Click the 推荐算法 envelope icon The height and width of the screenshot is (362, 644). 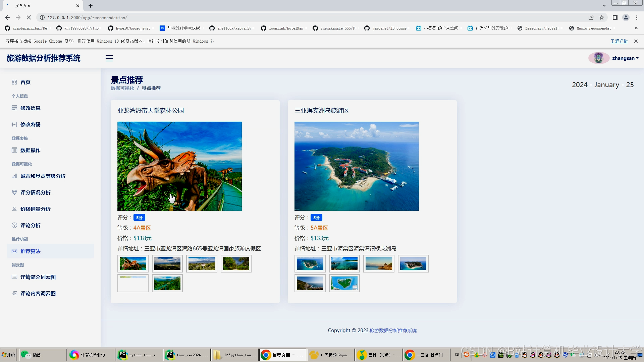click(x=14, y=251)
